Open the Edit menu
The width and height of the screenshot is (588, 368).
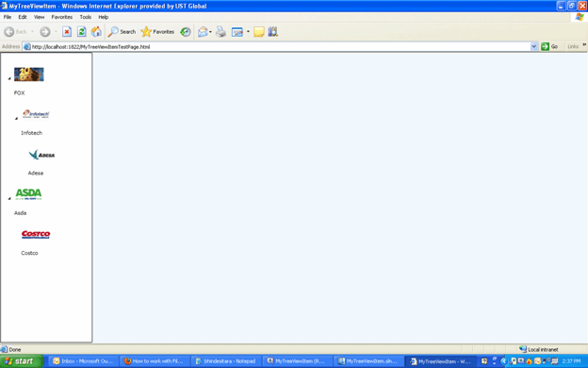click(x=23, y=17)
